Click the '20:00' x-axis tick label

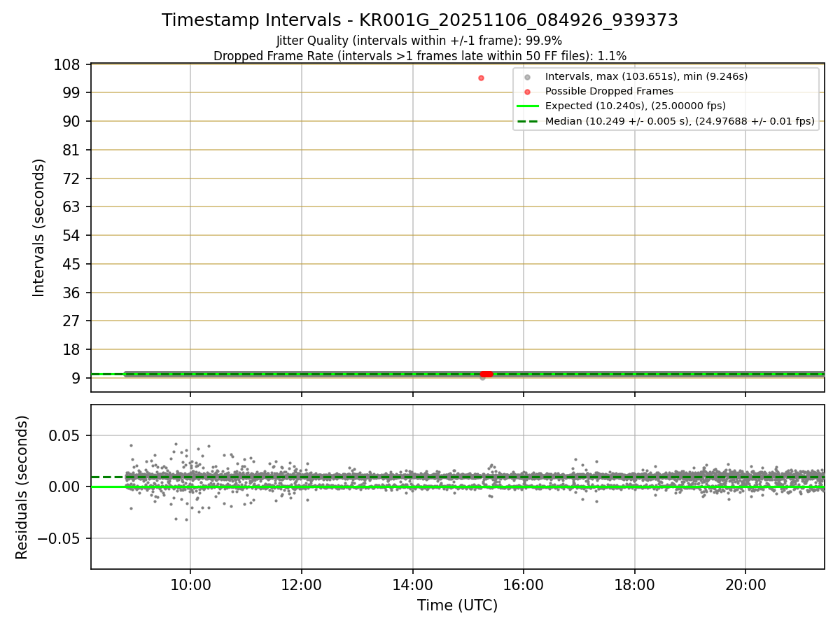tap(745, 584)
